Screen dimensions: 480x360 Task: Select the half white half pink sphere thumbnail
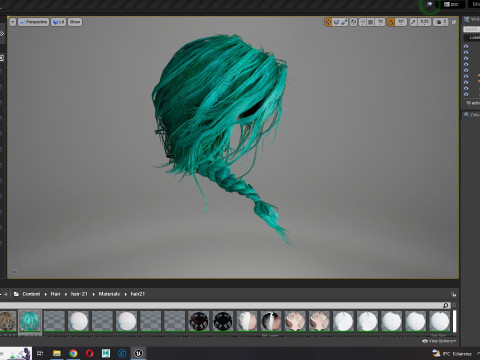[247, 321]
